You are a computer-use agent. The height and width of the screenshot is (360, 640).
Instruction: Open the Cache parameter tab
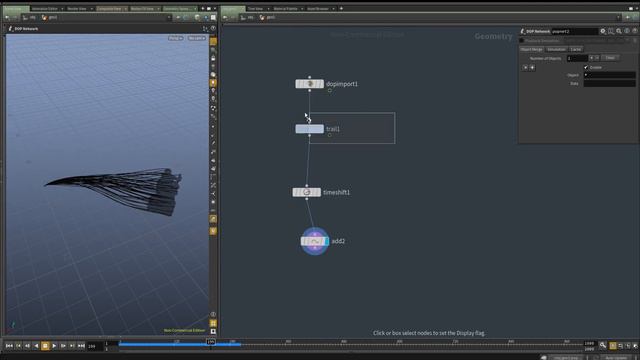click(x=576, y=49)
